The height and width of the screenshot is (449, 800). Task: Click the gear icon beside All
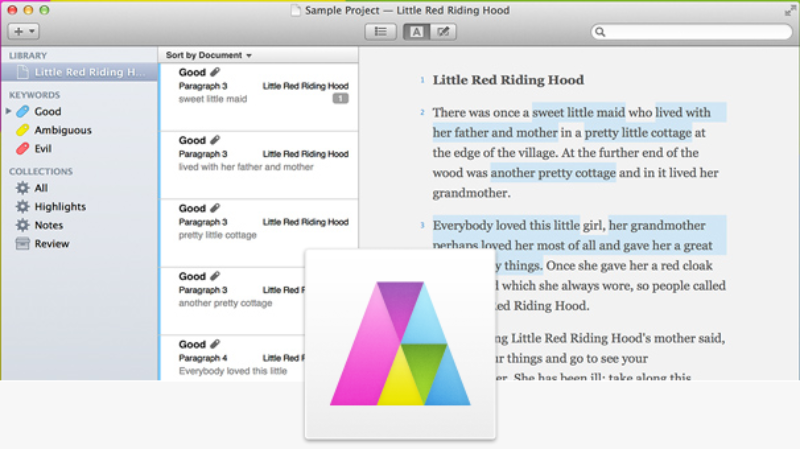pyautogui.click(x=22, y=188)
